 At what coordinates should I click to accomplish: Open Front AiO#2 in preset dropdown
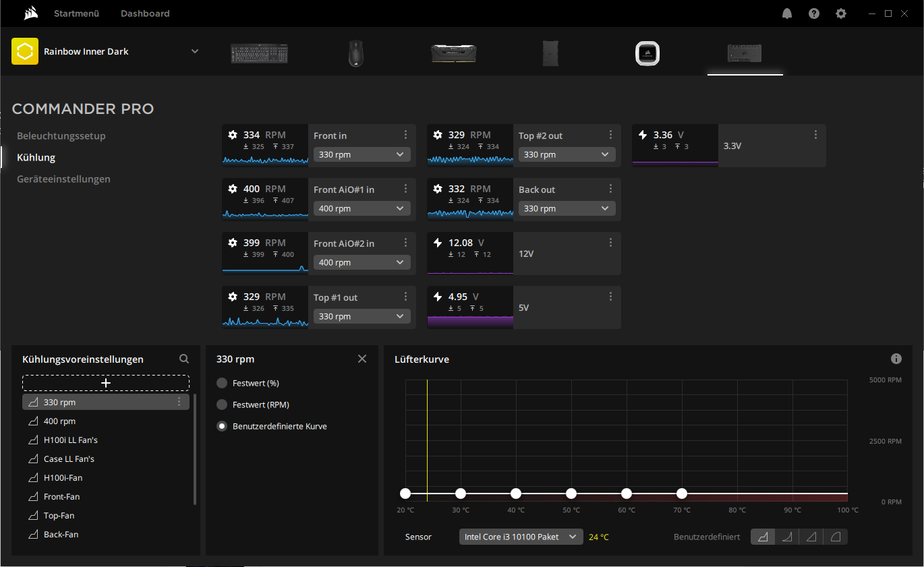click(362, 262)
